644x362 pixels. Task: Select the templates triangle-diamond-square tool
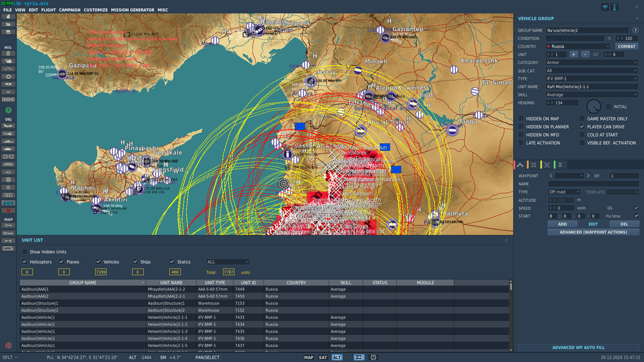click(8, 203)
